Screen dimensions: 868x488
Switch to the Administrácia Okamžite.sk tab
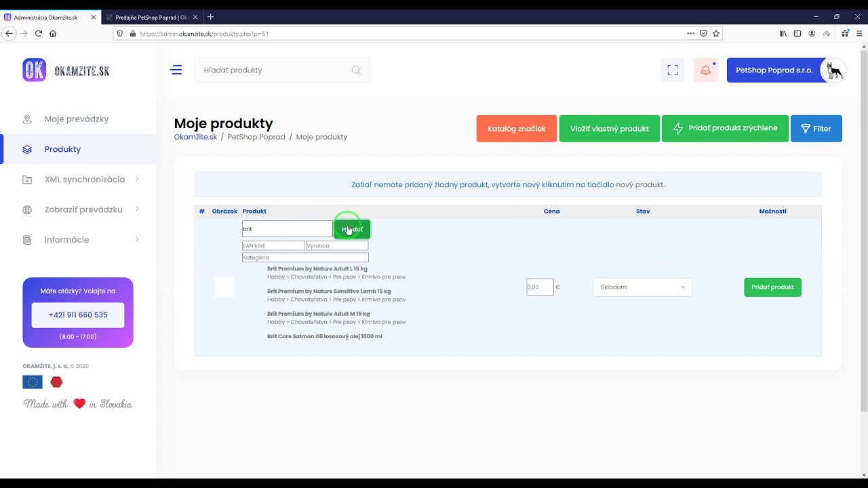click(50, 17)
